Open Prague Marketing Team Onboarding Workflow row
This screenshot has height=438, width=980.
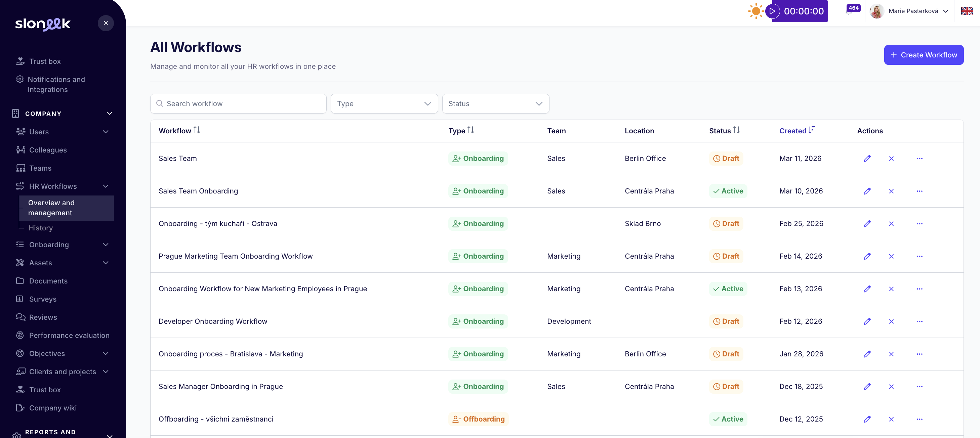point(236,256)
